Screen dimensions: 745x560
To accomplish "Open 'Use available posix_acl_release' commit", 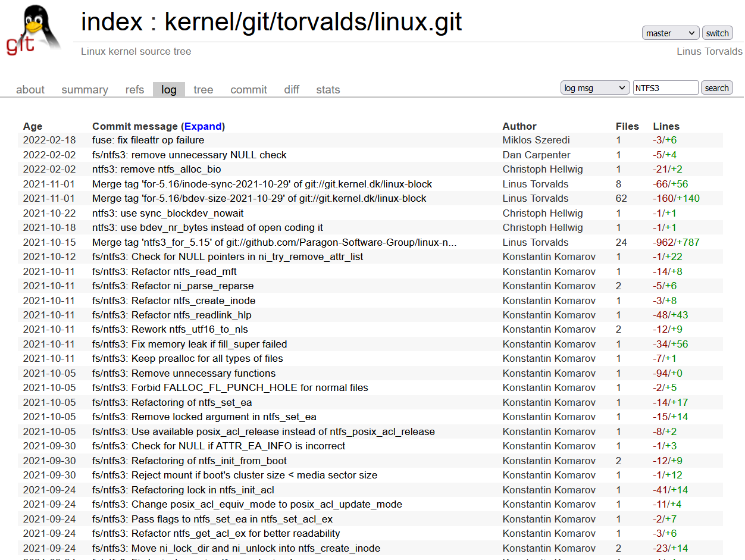I will pyautogui.click(x=264, y=431).
